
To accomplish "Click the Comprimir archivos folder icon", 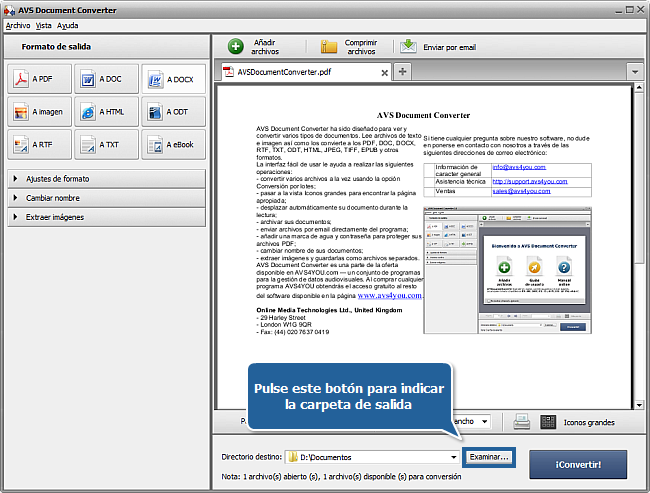I will click(x=329, y=46).
